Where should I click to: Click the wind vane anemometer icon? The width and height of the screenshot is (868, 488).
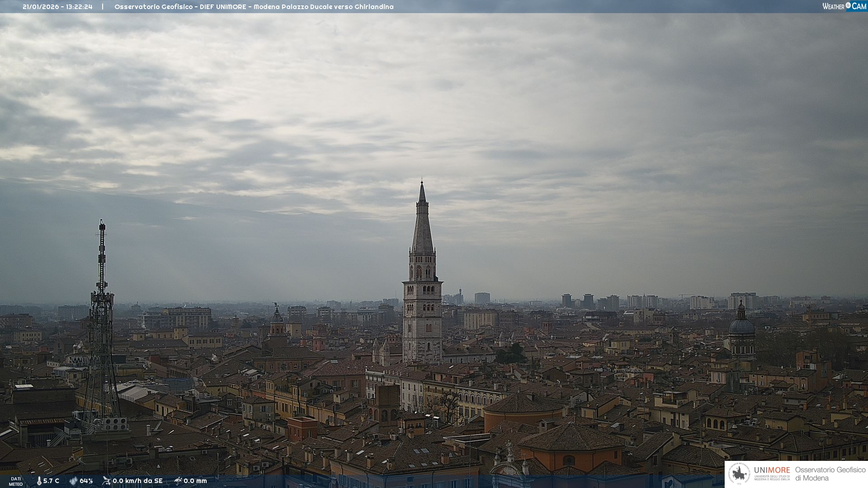(106, 481)
